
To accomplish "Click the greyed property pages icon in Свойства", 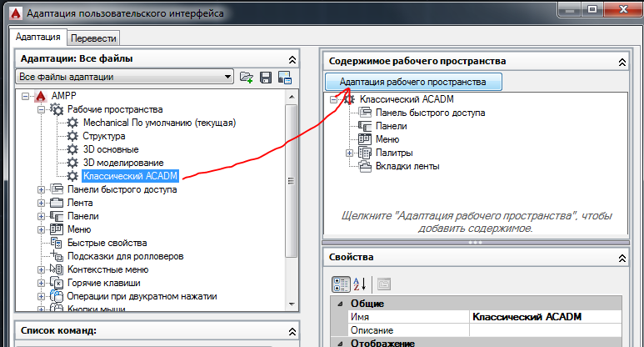I will click(x=384, y=284).
